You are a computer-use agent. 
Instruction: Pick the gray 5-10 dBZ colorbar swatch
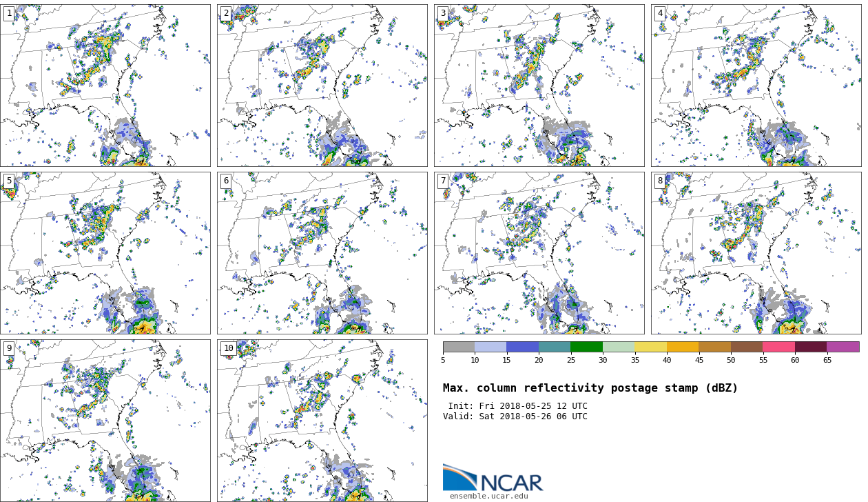click(x=459, y=347)
